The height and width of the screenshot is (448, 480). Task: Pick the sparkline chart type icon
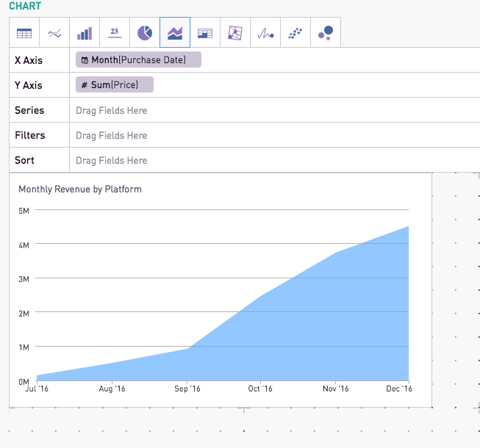pos(265,32)
